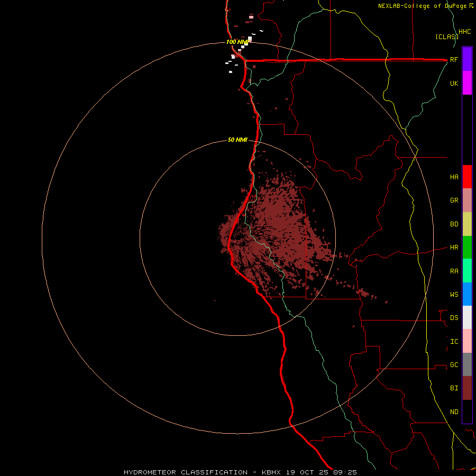Image resolution: width=476 pixels, height=476 pixels.
Task: Click the 50 NMI range ring label
Action: pos(237,140)
